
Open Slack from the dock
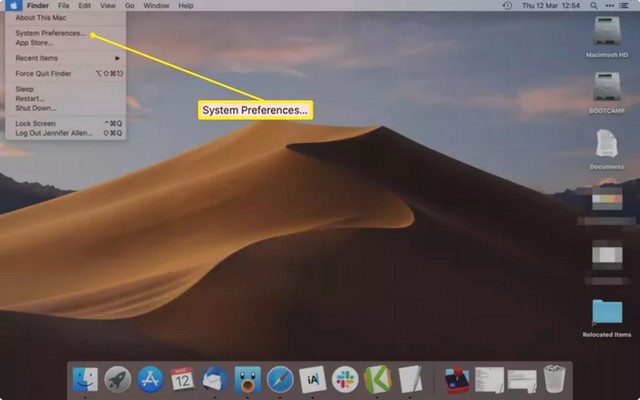pos(344,379)
